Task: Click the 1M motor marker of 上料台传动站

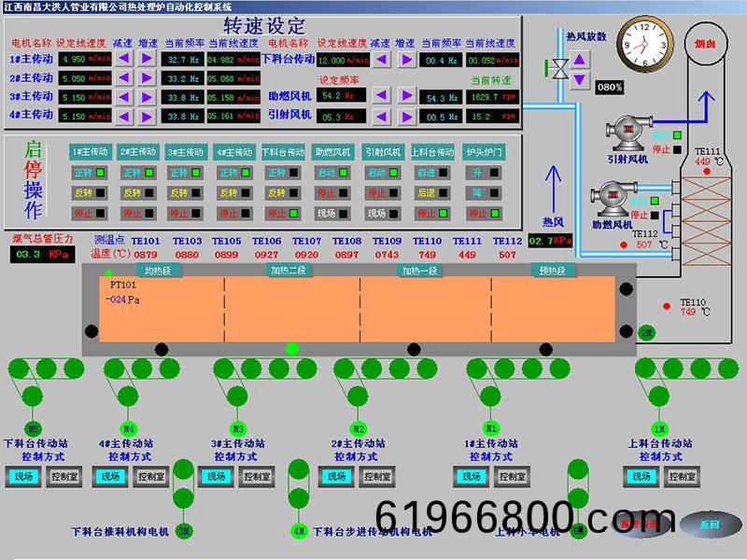Action: click(x=659, y=428)
